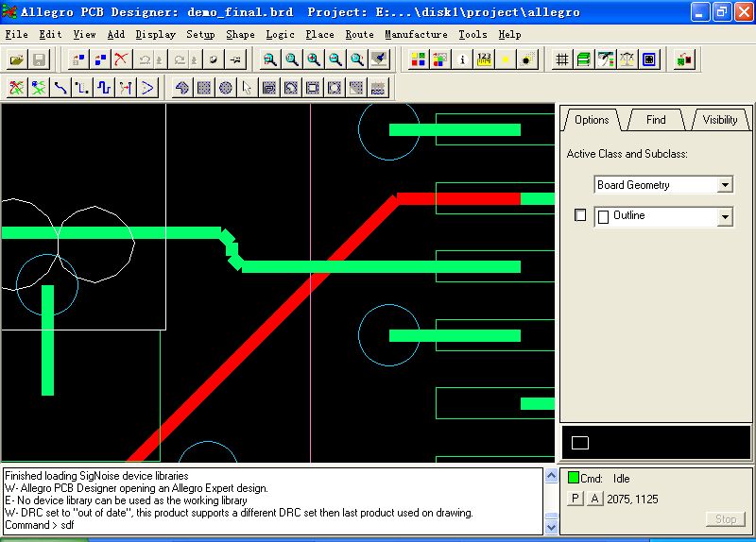
Task: Click the Delete tool with red X
Action: (122, 59)
